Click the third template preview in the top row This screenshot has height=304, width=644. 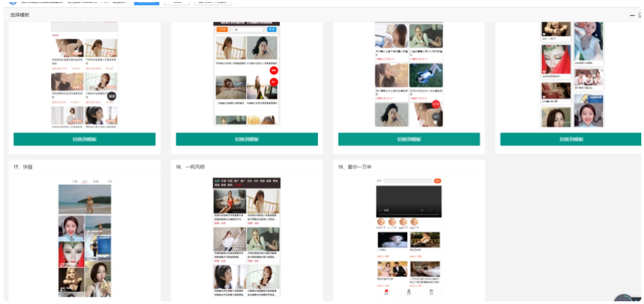click(408, 75)
